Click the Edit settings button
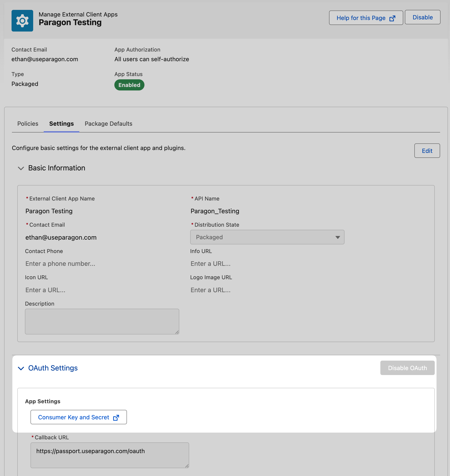The width and height of the screenshot is (450, 476). click(x=427, y=151)
